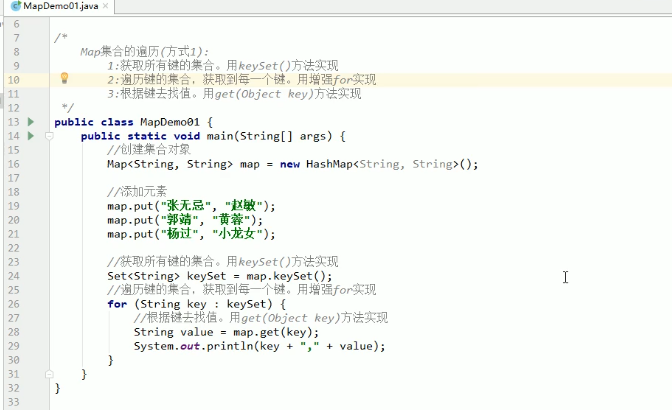Click comment '3:根据键去找值' on line 11
Screen dimensions: 672x410
pyautogui.click(x=149, y=94)
